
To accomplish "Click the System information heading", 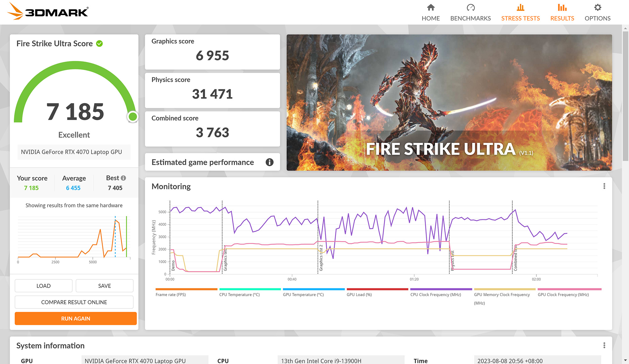I will click(50, 346).
